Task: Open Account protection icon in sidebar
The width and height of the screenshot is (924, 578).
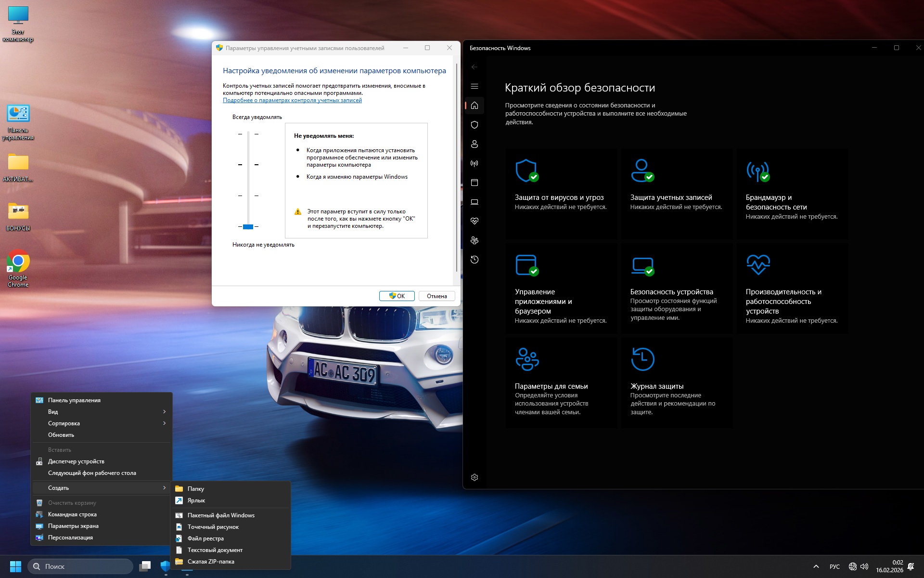Action: [x=475, y=144]
